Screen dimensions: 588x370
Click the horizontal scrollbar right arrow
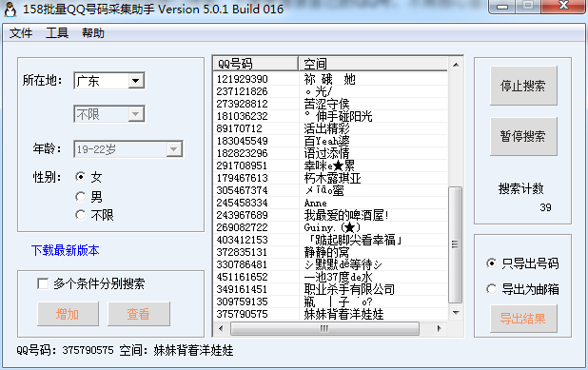click(x=440, y=328)
